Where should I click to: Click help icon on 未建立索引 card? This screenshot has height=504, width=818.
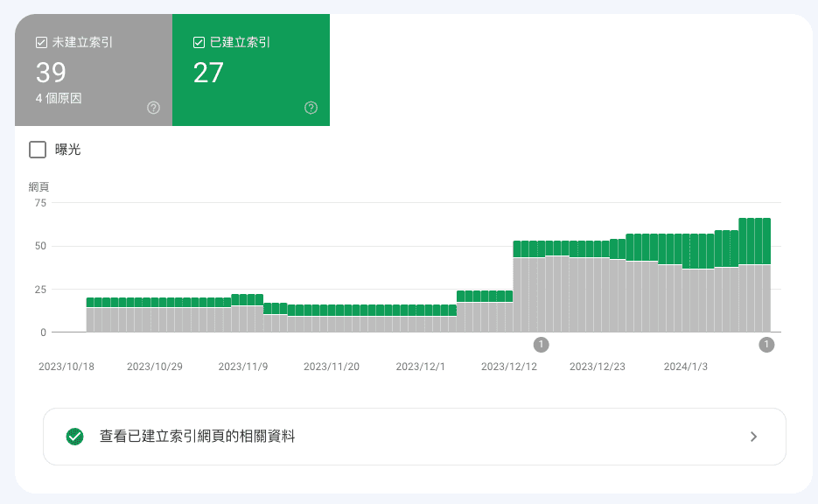pos(153,108)
